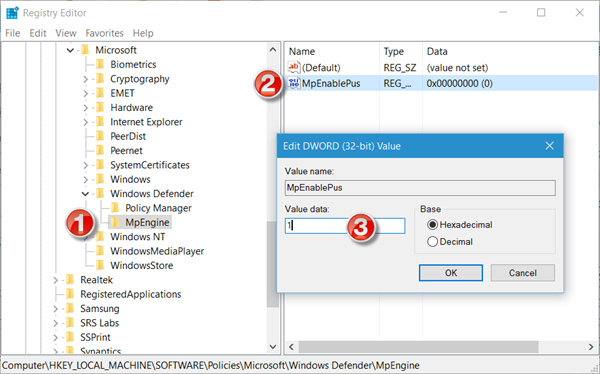The image size is (600, 374).
Task: Click the Peernet folder icon
Action: click(100, 150)
